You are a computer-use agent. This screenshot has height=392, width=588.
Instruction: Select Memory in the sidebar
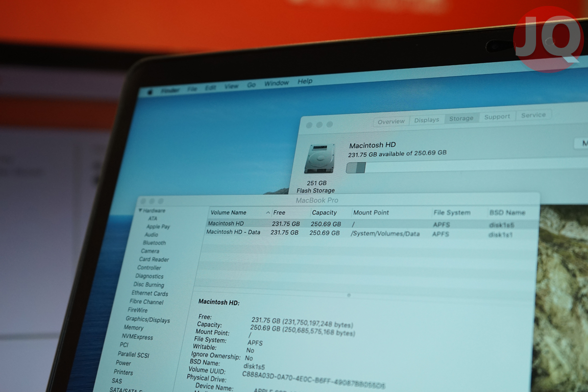click(133, 328)
